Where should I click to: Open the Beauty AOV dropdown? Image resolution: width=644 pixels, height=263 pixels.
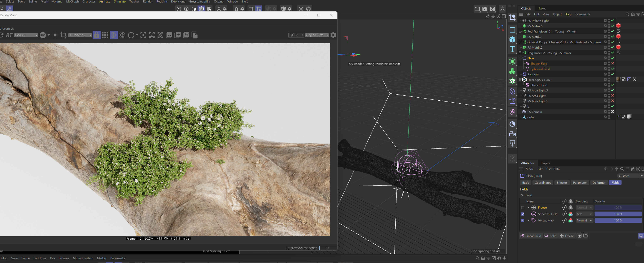26,35
